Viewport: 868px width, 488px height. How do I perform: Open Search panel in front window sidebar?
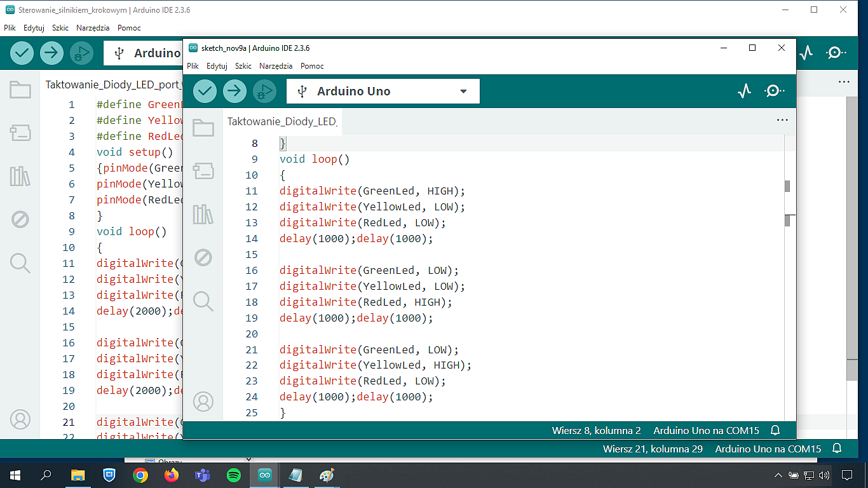coord(203,301)
